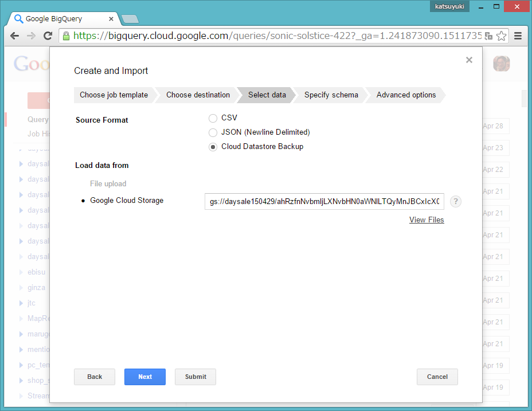This screenshot has width=532, height=411.
Task: Select Cloud Datastore Backup format
Action: pos(213,147)
